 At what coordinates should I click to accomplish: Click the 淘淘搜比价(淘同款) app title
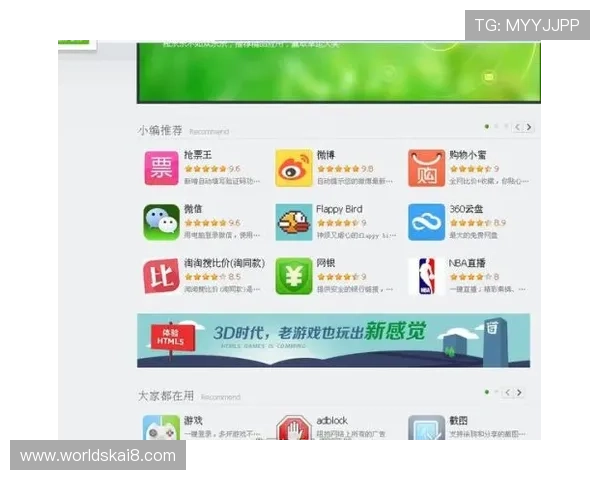(x=224, y=263)
